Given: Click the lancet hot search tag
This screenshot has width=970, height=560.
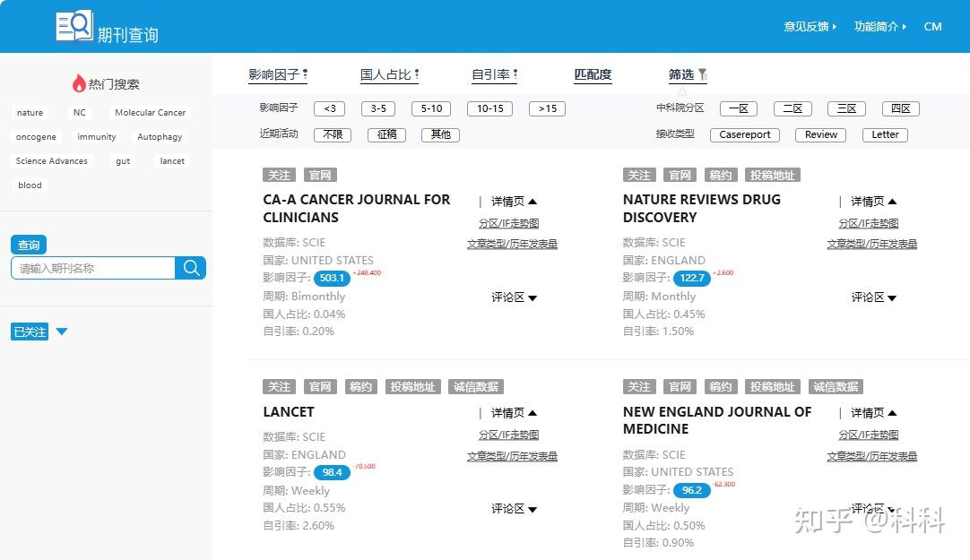Looking at the screenshot, I should click(172, 160).
